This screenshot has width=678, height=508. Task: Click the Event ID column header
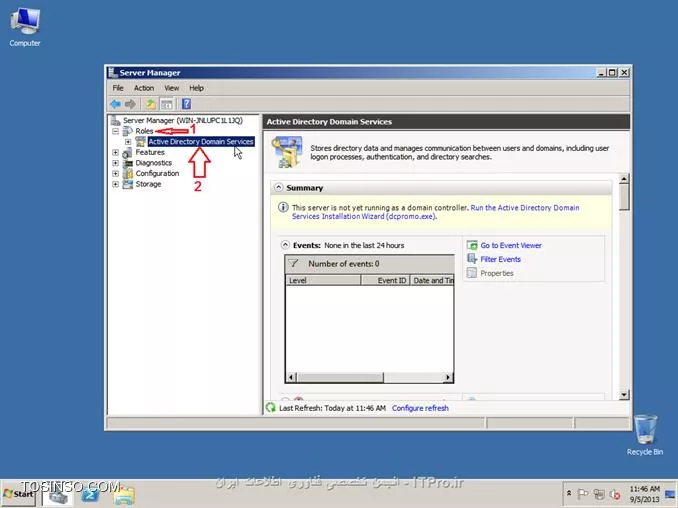coord(385,280)
